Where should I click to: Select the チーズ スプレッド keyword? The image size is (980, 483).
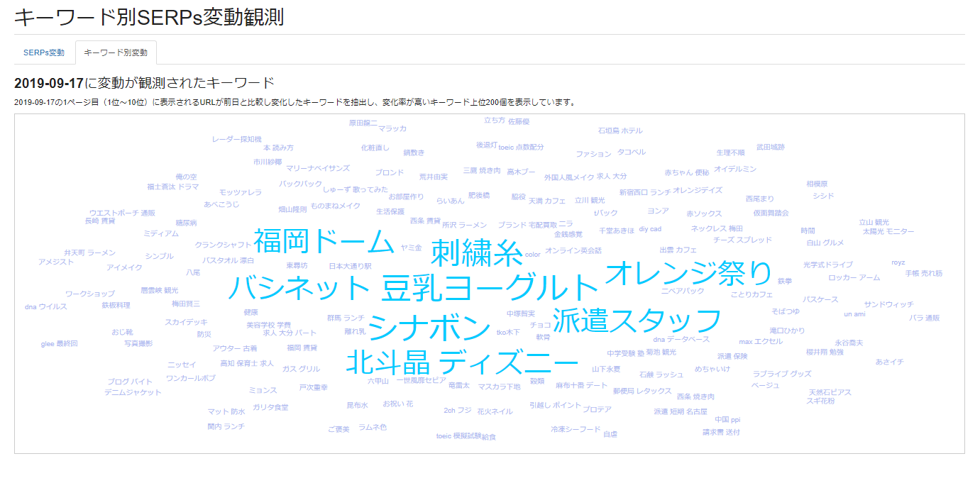coord(742,240)
